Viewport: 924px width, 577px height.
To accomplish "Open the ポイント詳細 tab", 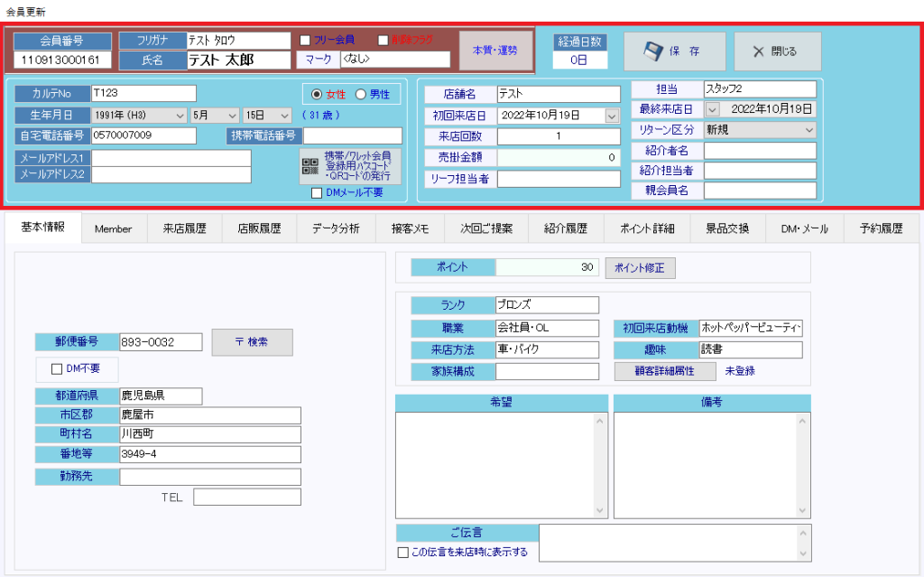I will click(x=647, y=229).
